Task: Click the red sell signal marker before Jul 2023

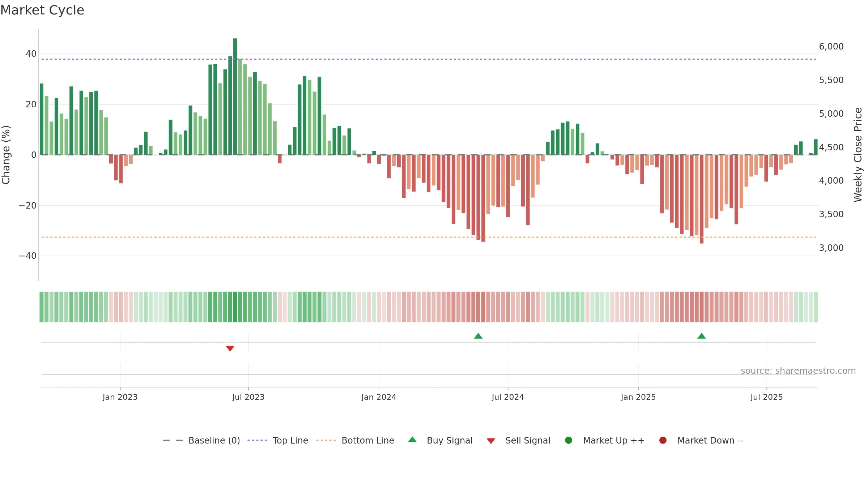Action: click(x=230, y=348)
